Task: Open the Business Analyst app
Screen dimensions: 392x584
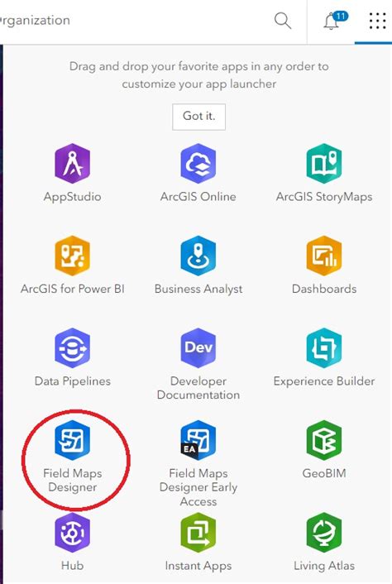Action: tap(198, 256)
